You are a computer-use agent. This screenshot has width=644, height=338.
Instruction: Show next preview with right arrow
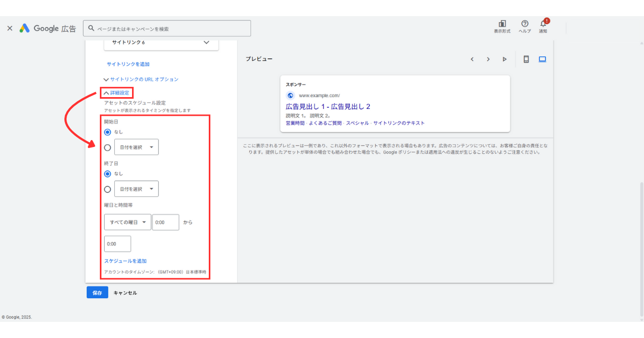pyautogui.click(x=488, y=59)
